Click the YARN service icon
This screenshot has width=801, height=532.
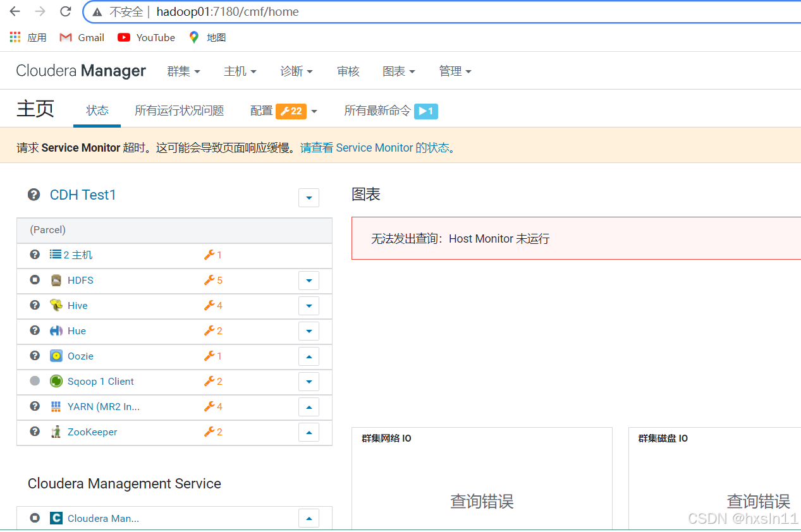(56, 406)
